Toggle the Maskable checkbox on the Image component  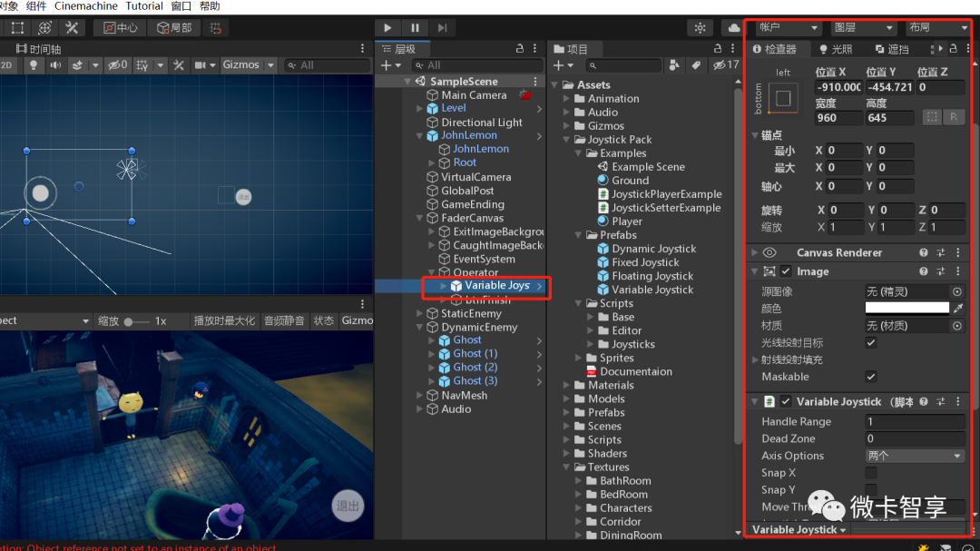point(870,376)
